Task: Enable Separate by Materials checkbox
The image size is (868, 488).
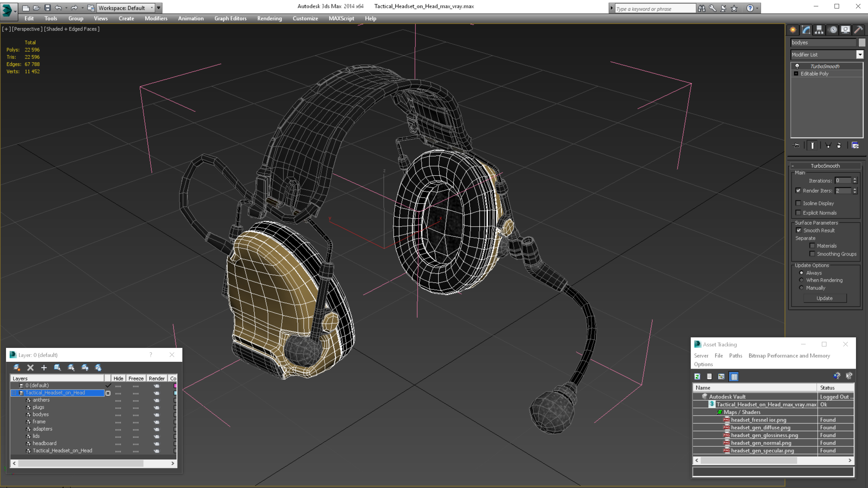Action: tap(813, 246)
